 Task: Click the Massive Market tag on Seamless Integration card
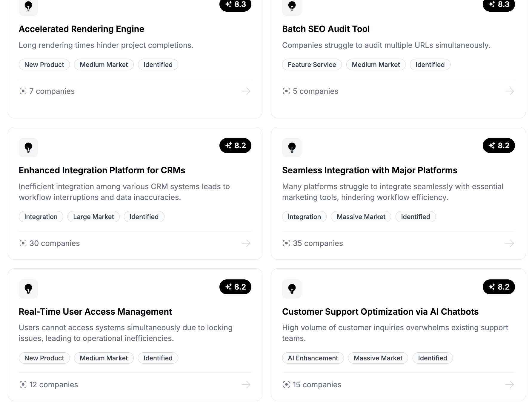(x=361, y=217)
